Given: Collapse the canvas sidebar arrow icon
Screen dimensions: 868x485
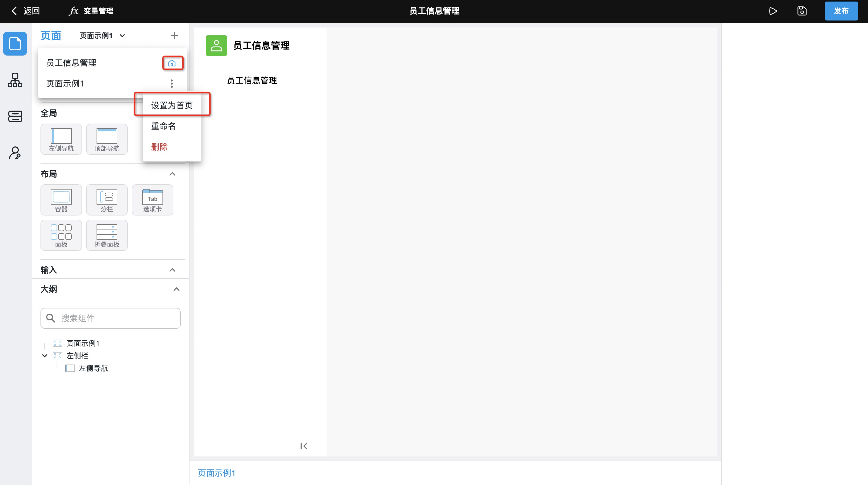Looking at the screenshot, I should click(x=304, y=446).
